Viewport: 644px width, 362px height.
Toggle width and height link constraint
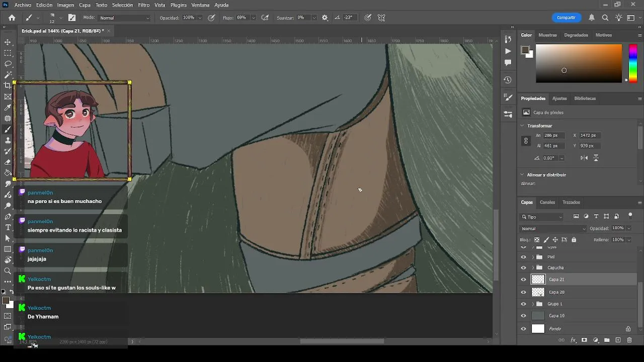click(526, 141)
